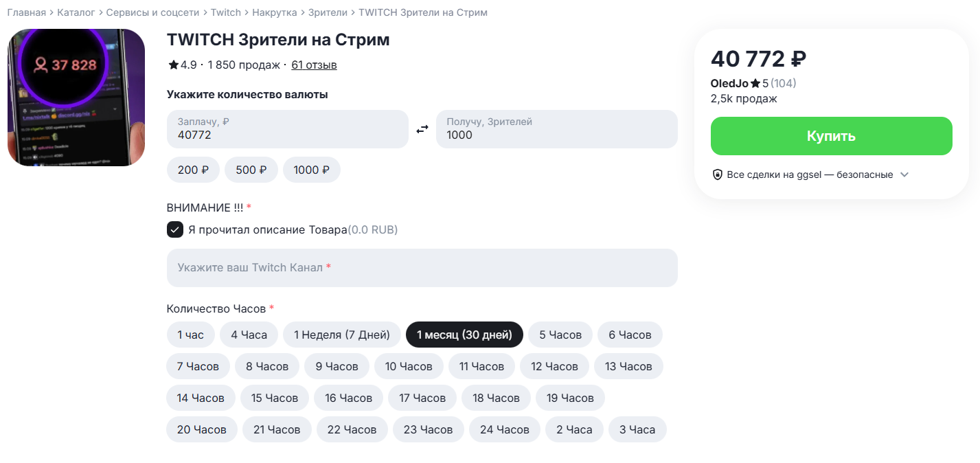Click the shield safe-deals icon
980x463 pixels.
click(x=718, y=174)
